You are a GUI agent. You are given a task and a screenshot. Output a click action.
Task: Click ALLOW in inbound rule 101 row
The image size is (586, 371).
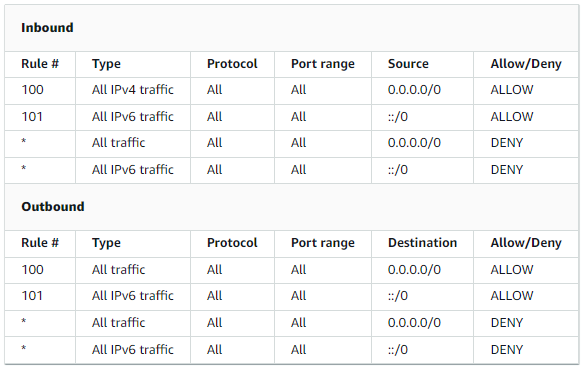click(x=512, y=117)
